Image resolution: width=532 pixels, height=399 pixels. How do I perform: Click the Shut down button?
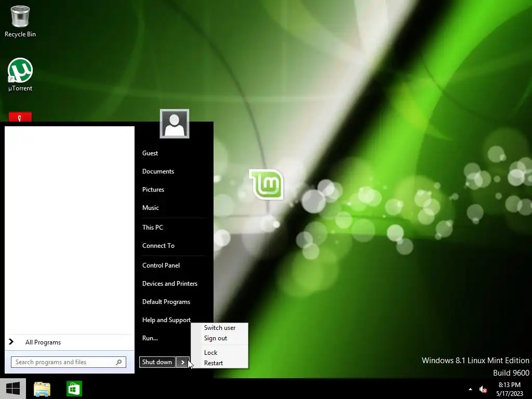coord(157,362)
